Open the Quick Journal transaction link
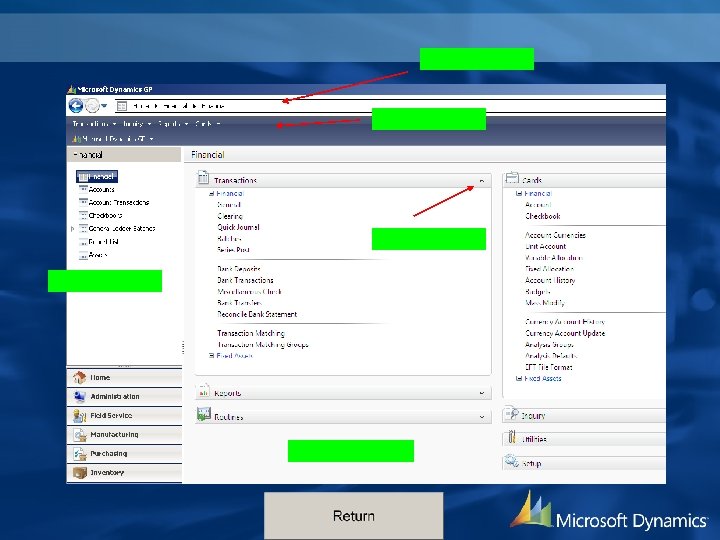Image resolution: width=720 pixels, height=540 pixels. click(x=238, y=227)
